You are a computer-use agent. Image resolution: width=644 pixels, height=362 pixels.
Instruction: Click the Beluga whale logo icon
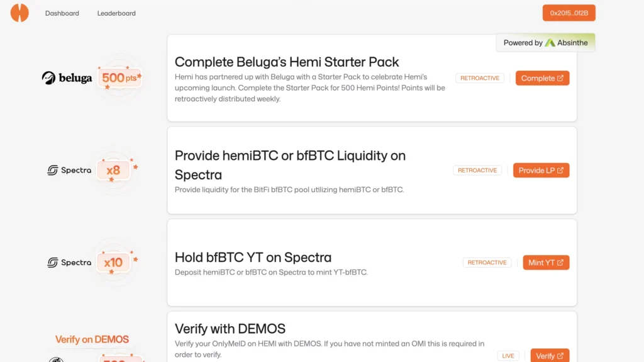pos(48,77)
